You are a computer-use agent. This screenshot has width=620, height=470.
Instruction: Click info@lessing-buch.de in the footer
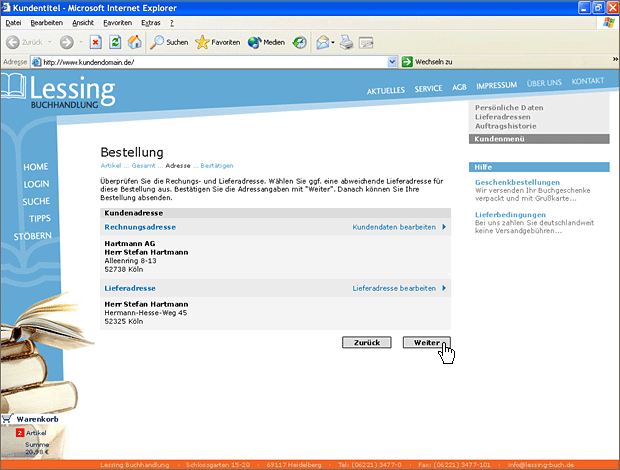[x=541, y=465]
